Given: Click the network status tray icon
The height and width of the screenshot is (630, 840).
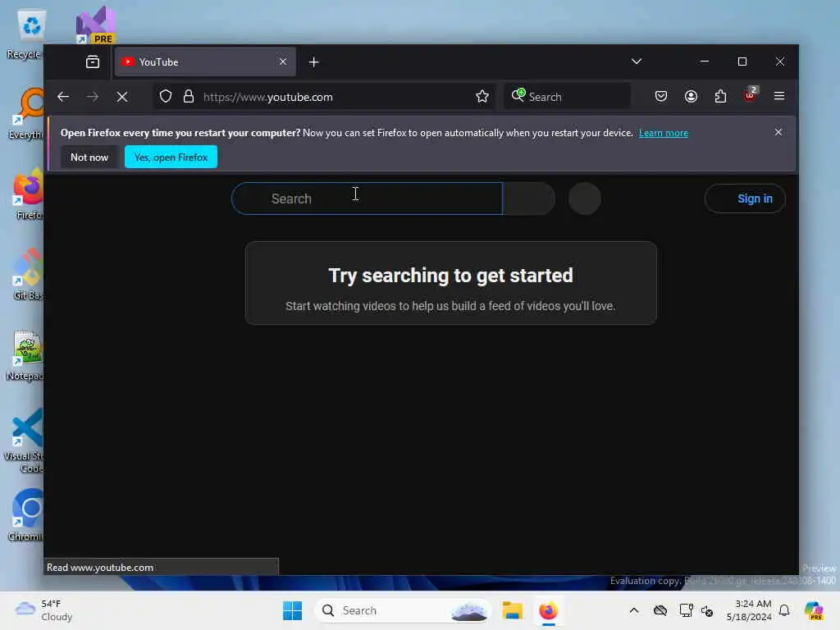Looking at the screenshot, I should 687,610.
